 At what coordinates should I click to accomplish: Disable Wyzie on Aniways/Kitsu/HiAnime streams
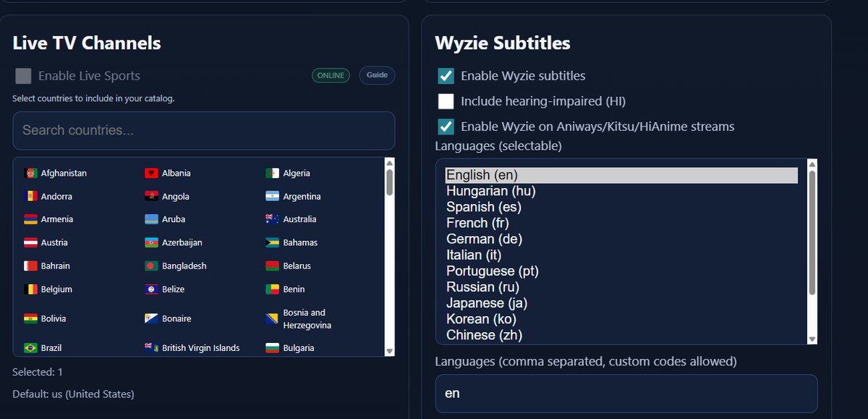[446, 126]
